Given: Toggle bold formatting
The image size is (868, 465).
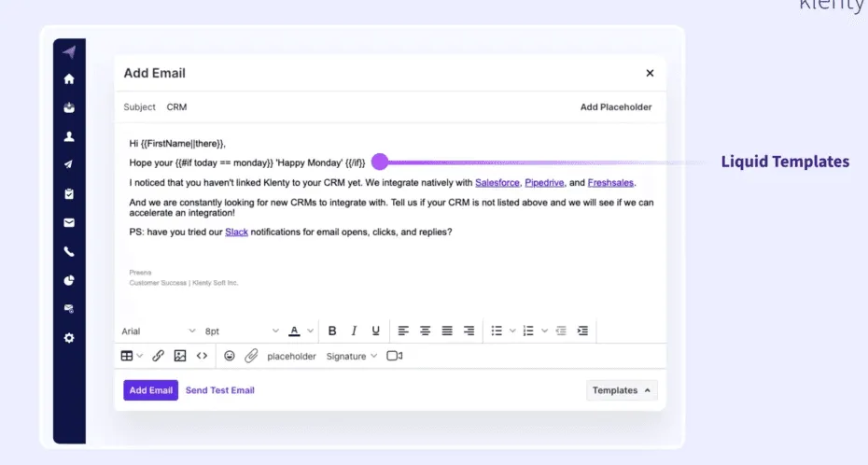Looking at the screenshot, I should [x=332, y=331].
